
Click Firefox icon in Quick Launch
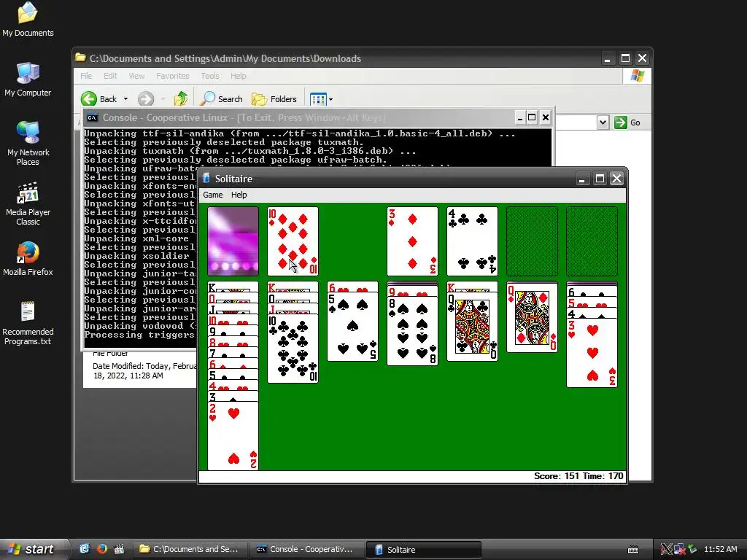(x=101, y=549)
